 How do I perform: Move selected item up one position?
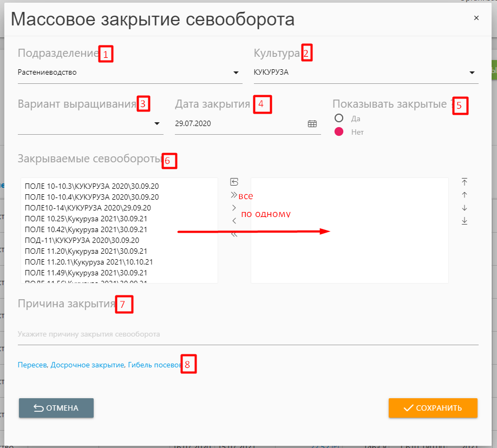465,195
